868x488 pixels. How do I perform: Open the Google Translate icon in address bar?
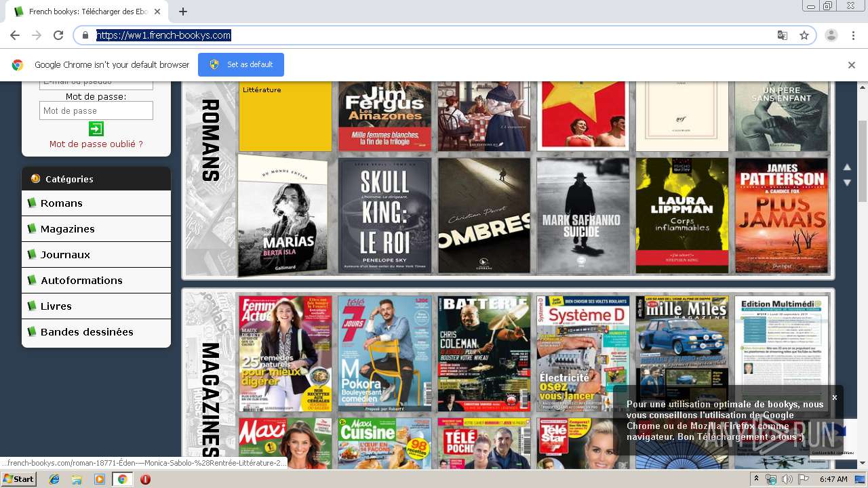[x=783, y=35]
